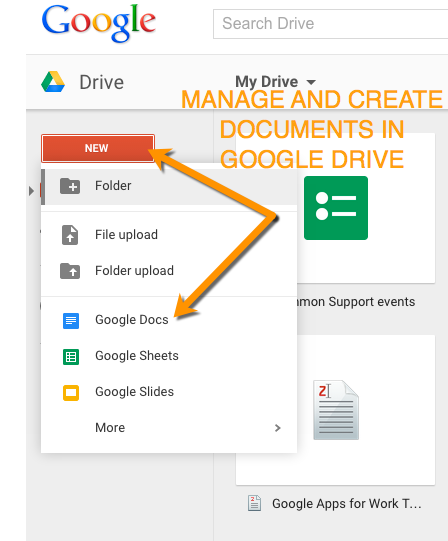Image resolution: width=448 pixels, height=541 pixels.
Task: Select the File upload menu entry
Action: click(169, 235)
